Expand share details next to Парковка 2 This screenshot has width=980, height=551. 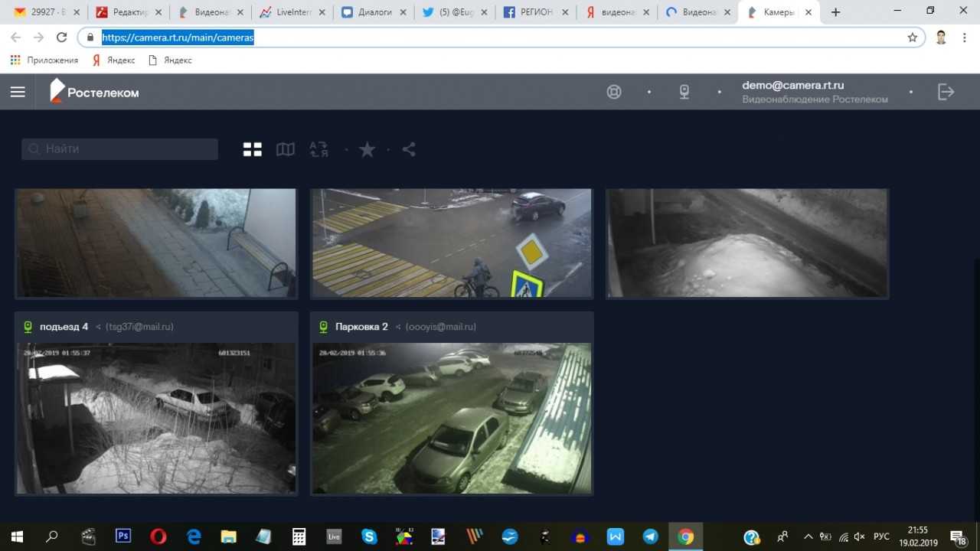pos(398,327)
